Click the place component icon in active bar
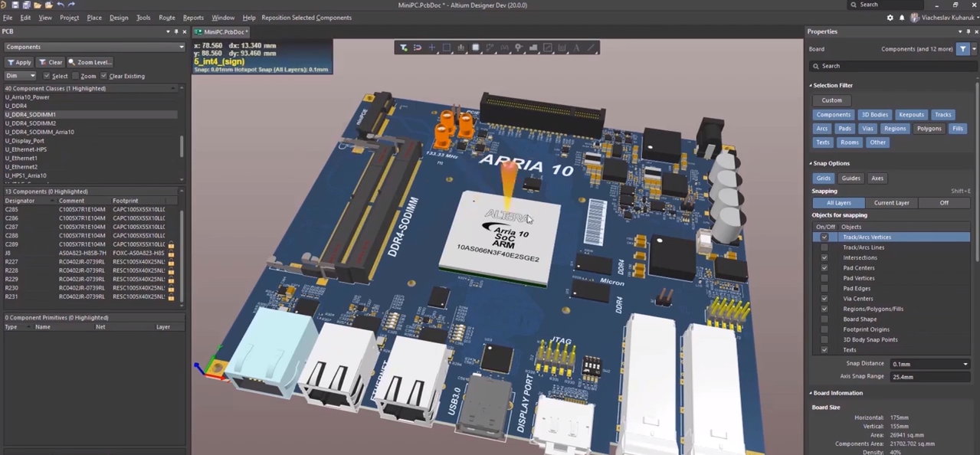The height and width of the screenshot is (455, 980). click(475, 47)
